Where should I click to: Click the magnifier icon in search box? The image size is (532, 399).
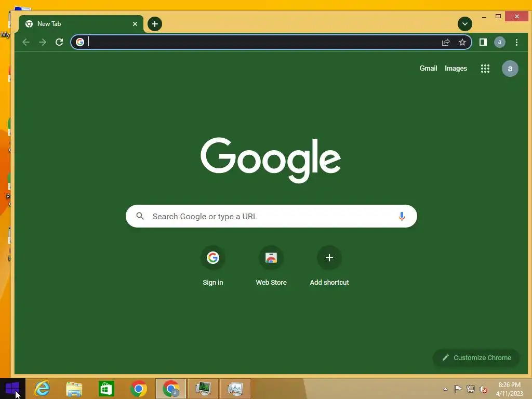140,216
